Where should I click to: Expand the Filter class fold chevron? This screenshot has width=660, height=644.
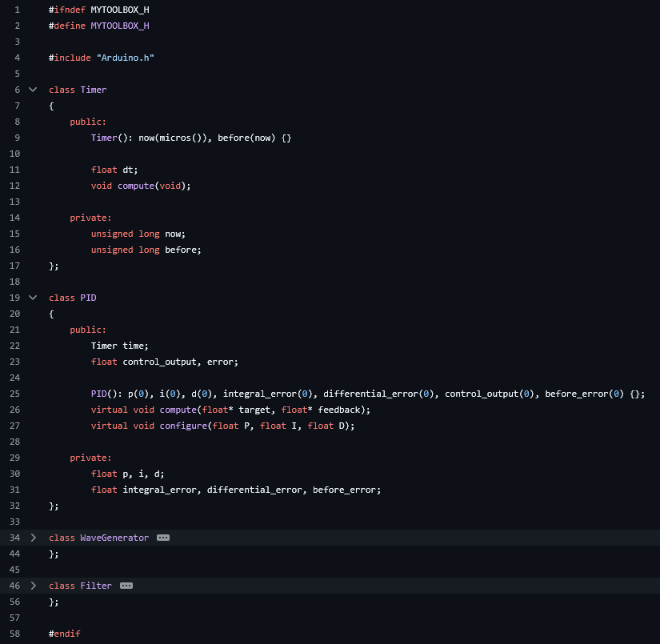click(x=33, y=586)
